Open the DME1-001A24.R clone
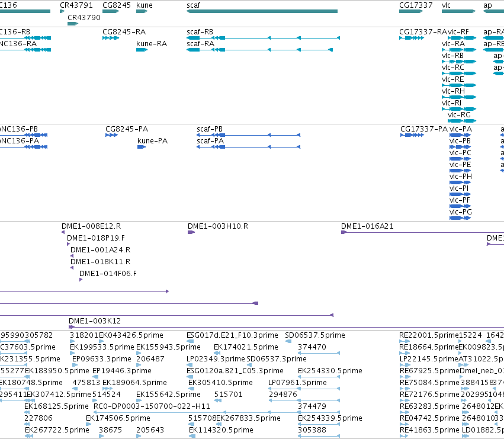Viewport: 504px width, 439px height. 72,256
